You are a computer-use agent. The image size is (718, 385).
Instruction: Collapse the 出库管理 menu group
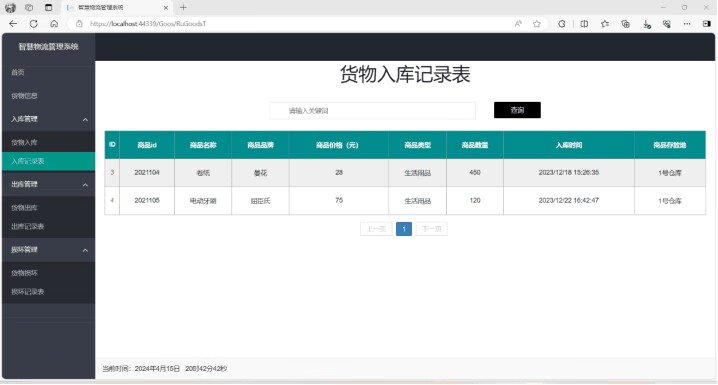pos(49,184)
